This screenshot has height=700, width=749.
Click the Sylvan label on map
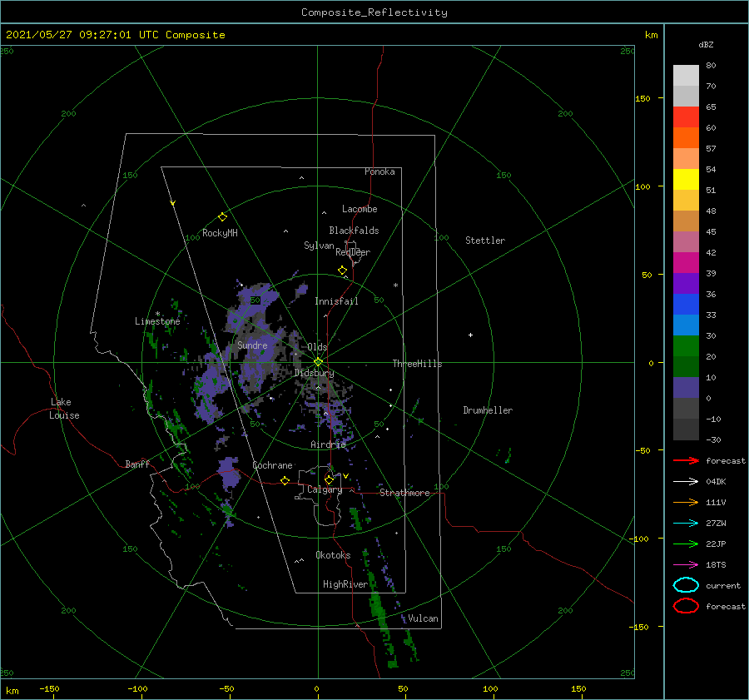[319, 246]
